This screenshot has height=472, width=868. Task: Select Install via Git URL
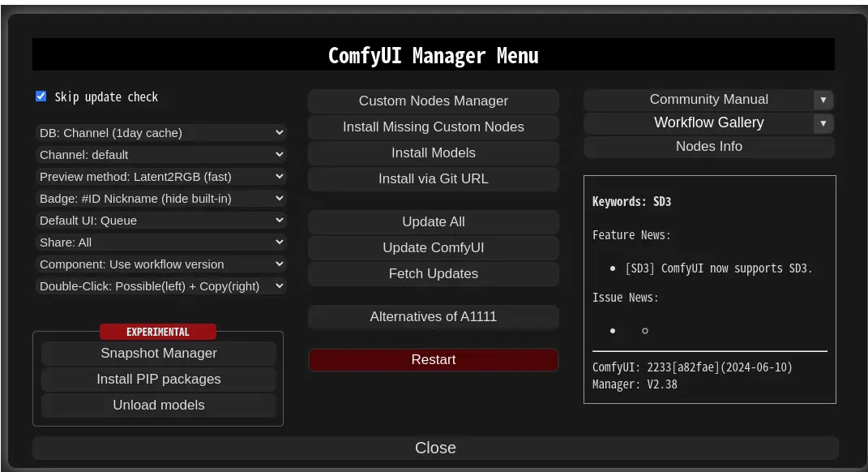coord(434,179)
